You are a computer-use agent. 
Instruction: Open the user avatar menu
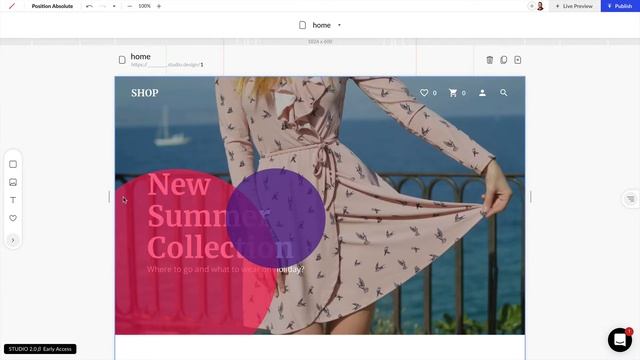pos(540,6)
